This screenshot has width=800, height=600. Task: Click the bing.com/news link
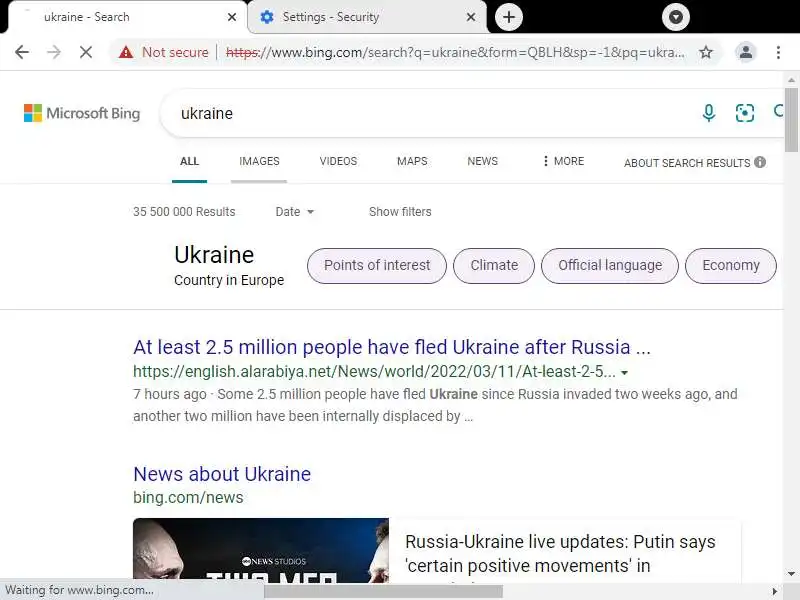(188, 497)
